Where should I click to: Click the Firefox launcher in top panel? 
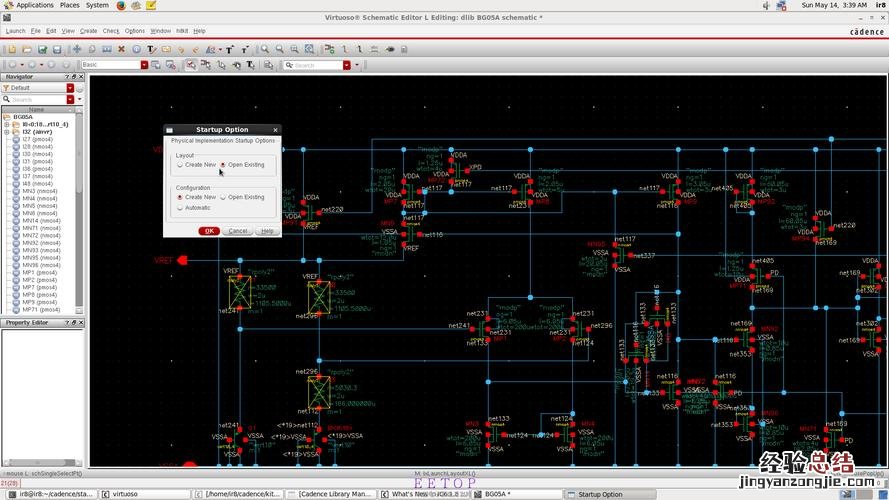tap(122, 5)
